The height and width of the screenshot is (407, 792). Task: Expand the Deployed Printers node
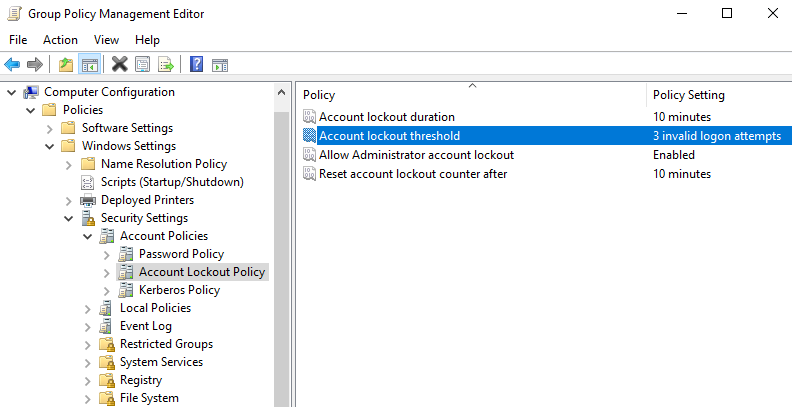click(69, 201)
